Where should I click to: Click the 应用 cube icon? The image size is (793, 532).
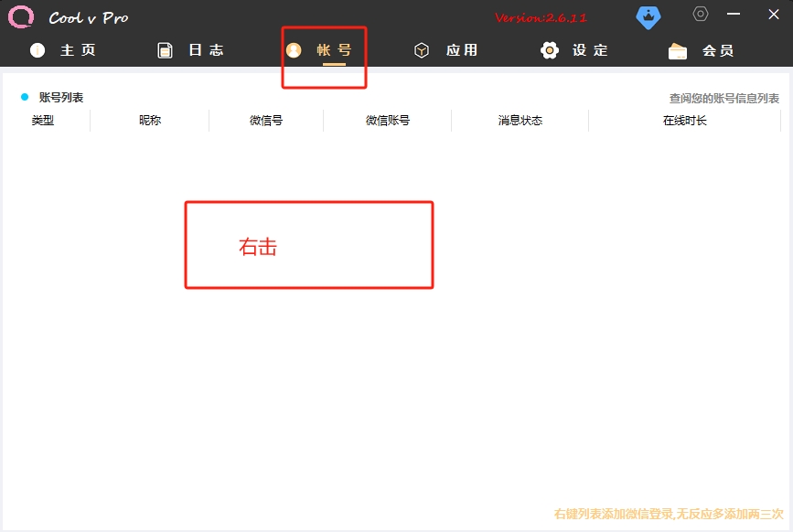pyautogui.click(x=422, y=50)
